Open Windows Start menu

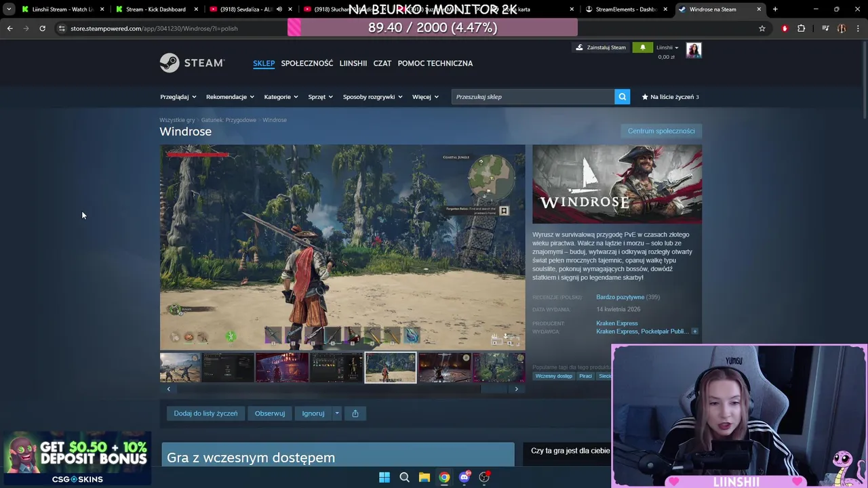click(384, 477)
